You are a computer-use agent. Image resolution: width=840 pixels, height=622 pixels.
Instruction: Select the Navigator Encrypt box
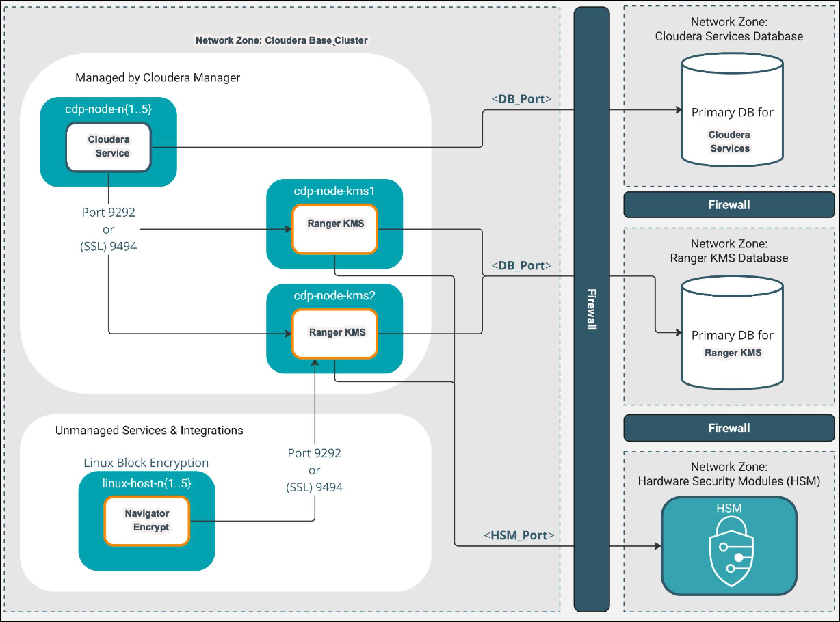[146, 520]
